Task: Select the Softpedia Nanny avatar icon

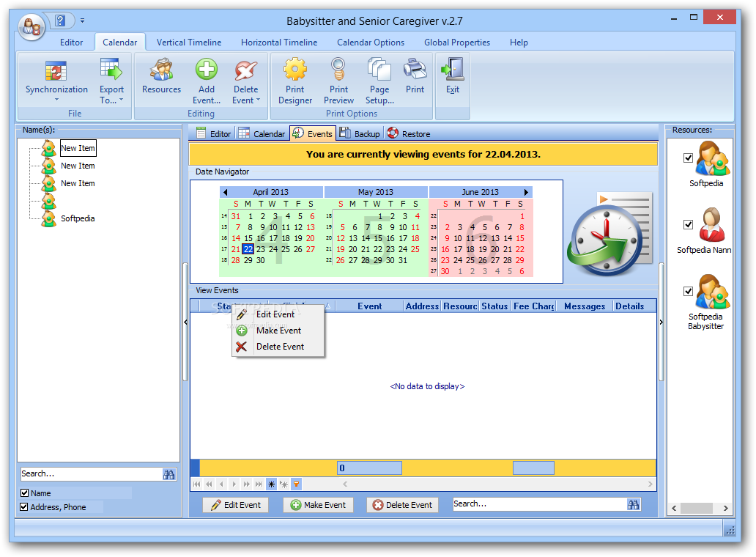Action: click(712, 225)
